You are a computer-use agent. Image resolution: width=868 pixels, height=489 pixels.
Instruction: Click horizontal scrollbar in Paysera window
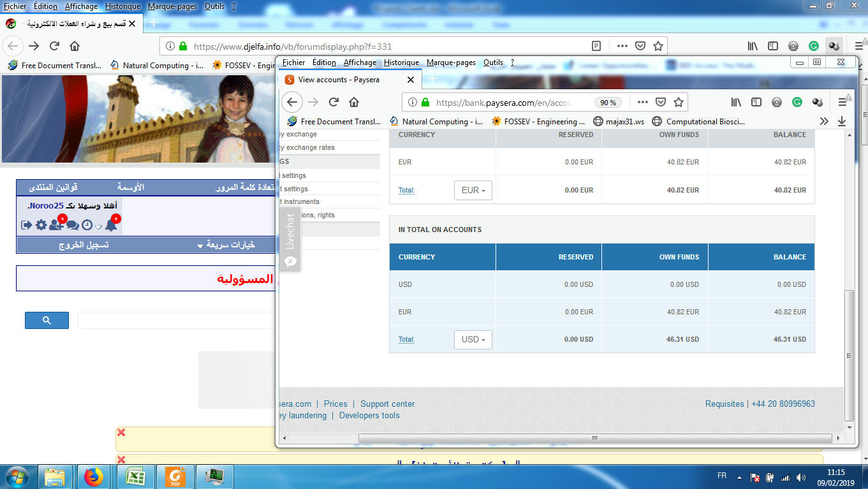click(595, 438)
